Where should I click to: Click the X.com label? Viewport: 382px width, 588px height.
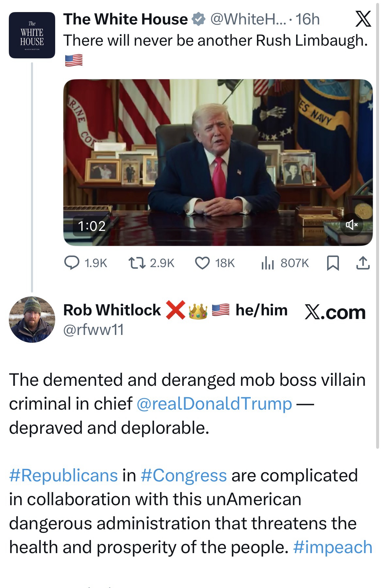[335, 312]
